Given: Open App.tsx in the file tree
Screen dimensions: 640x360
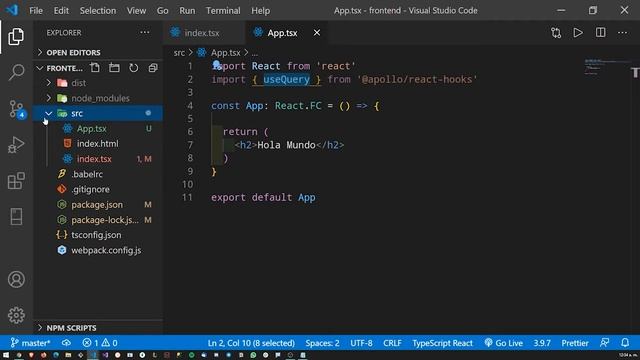Looking at the screenshot, I should coord(92,129).
